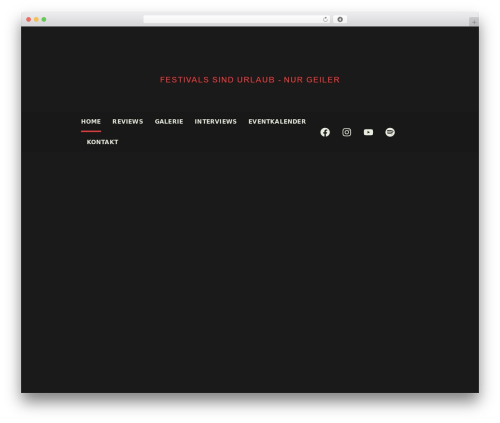Screen dimensions: 500x423
Task: Click the browser download indicator icon
Action: [x=340, y=19]
